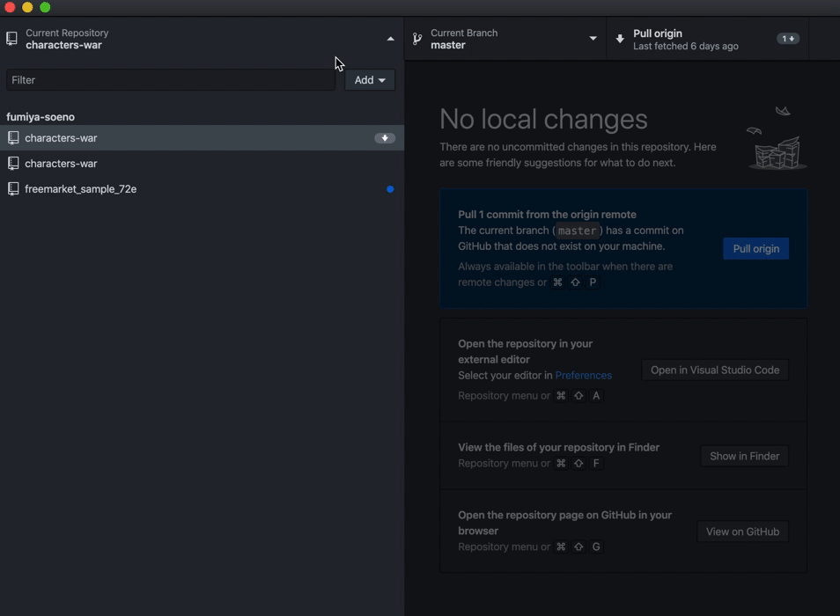840x616 pixels.
Task: Click the repository icon beside Current Repository
Action: pos(12,39)
